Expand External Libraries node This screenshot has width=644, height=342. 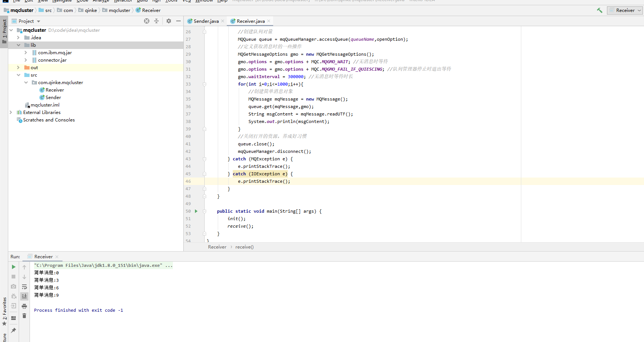point(11,112)
